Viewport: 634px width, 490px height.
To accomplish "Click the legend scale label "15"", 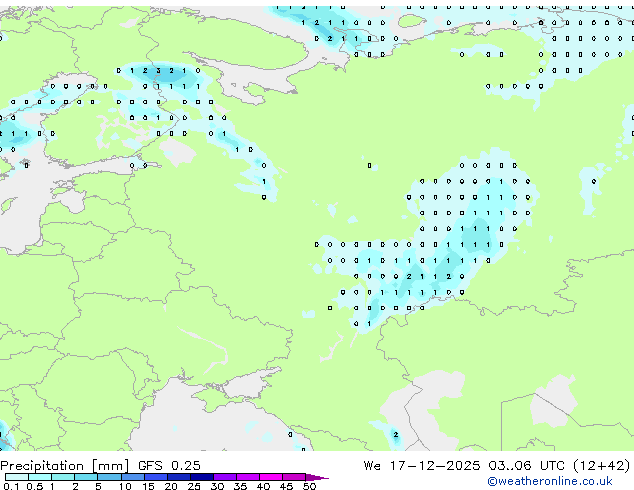I will (148, 486).
